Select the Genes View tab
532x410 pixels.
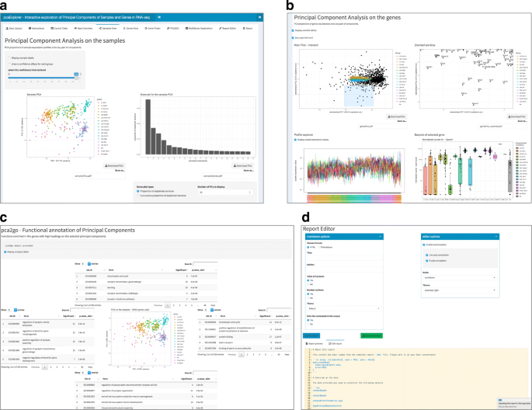[x=130, y=29]
